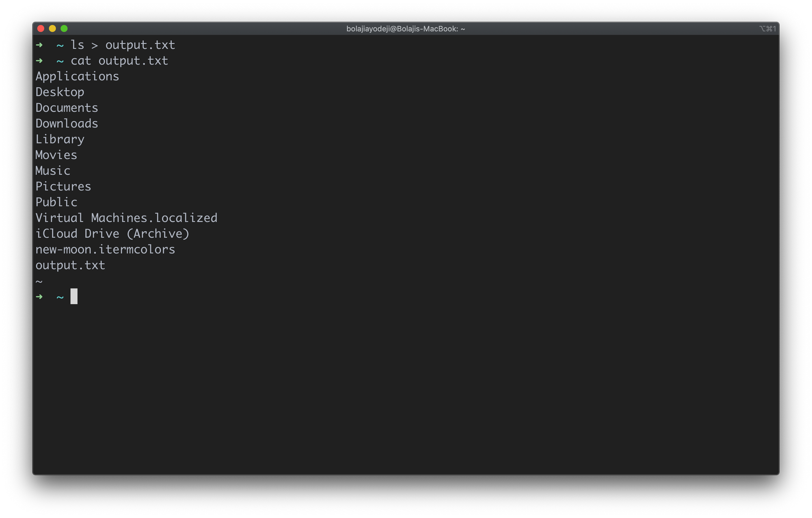This screenshot has height=518, width=812.
Task: Open the terminal menu bar
Action: point(406,28)
